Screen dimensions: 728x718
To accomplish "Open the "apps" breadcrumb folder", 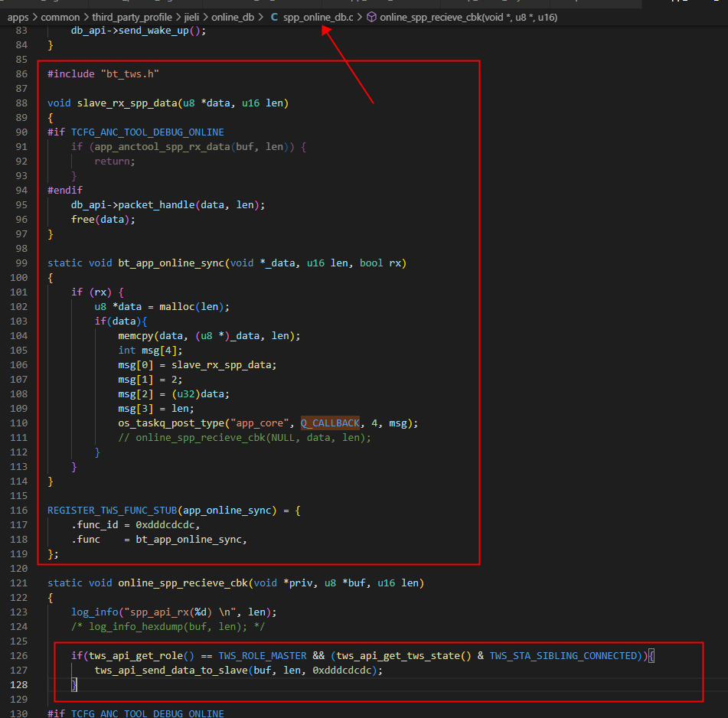I will [18, 18].
